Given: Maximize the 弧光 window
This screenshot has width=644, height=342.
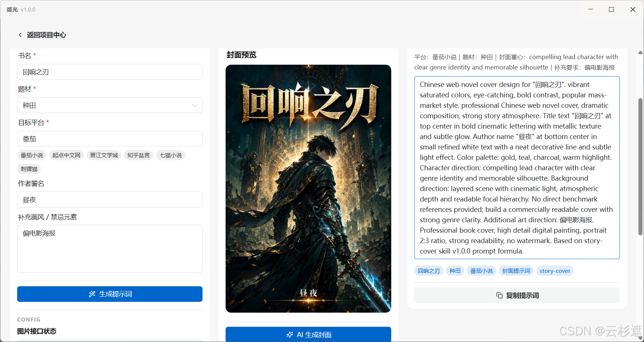Looking at the screenshot, I should coord(611,9).
